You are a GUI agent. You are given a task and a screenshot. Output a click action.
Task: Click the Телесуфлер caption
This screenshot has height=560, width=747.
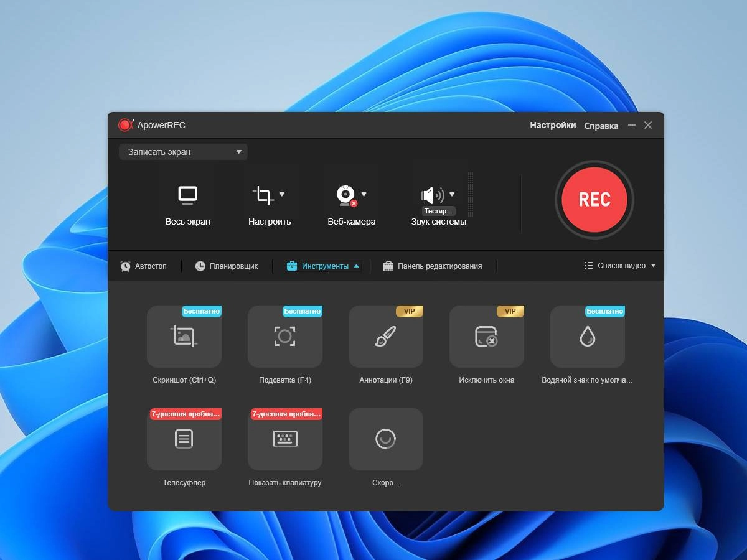pyautogui.click(x=184, y=482)
